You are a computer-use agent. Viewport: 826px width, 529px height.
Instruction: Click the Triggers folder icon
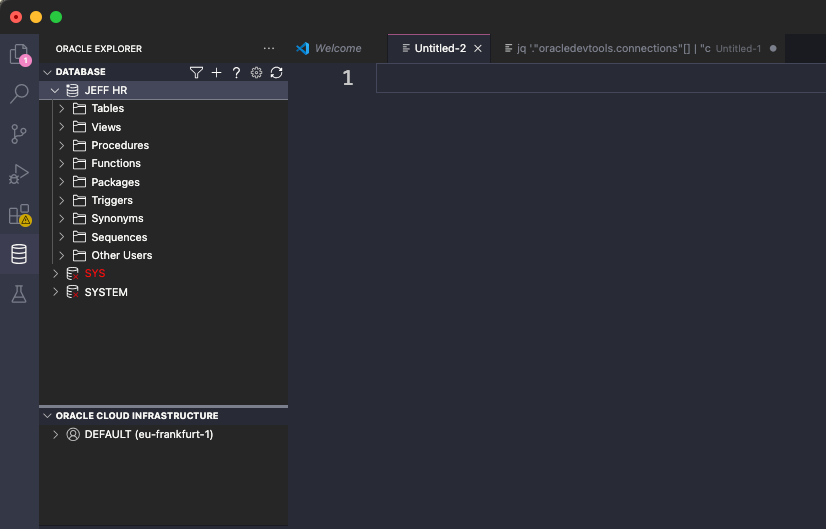[79, 200]
